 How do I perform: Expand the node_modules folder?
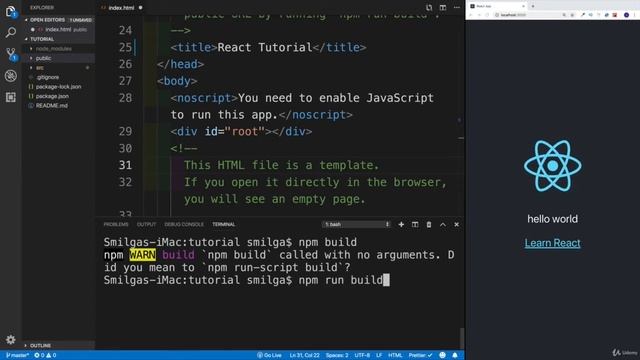point(53,49)
